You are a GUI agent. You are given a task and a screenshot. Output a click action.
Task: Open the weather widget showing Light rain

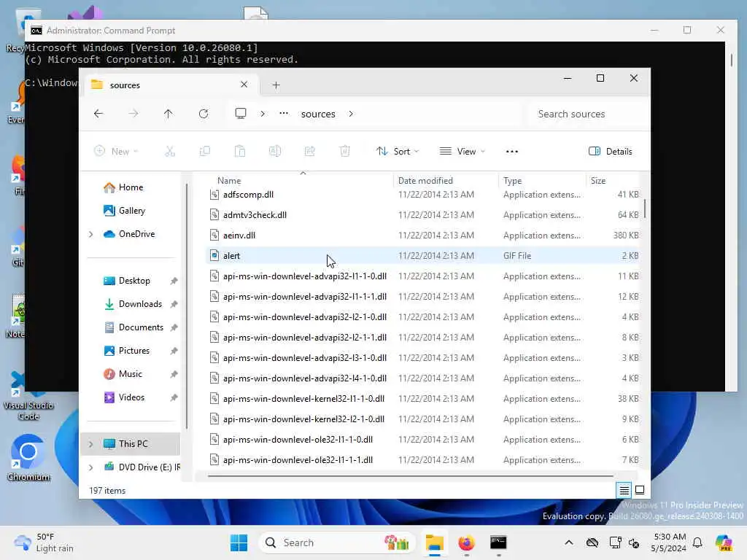point(44,542)
